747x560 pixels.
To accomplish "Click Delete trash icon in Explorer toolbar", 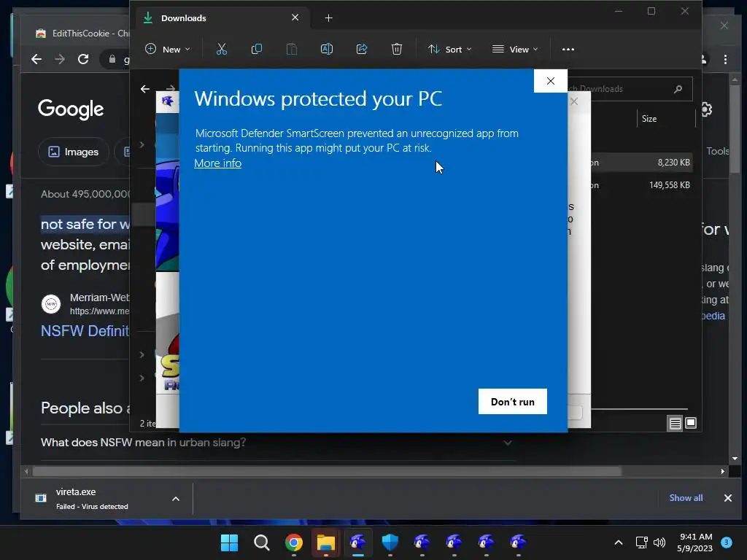I will (x=397, y=49).
